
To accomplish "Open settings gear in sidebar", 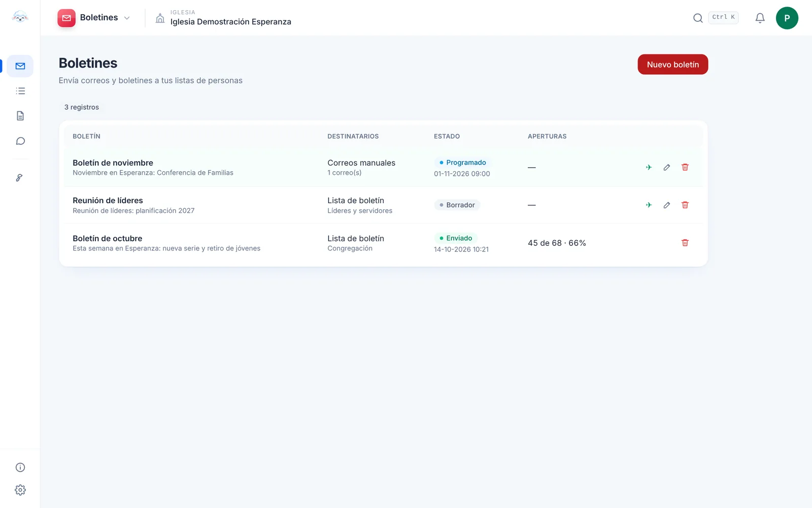I will [x=20, y=490].
